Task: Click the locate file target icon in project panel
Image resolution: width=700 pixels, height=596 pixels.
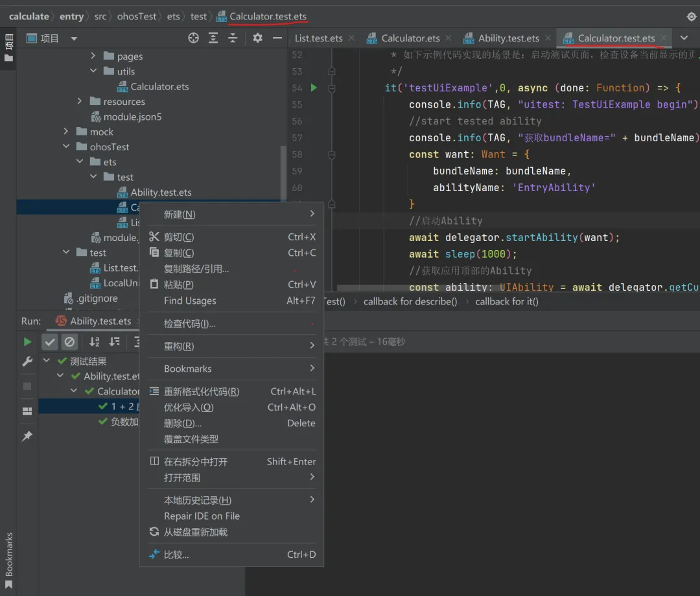Action: 193,38
